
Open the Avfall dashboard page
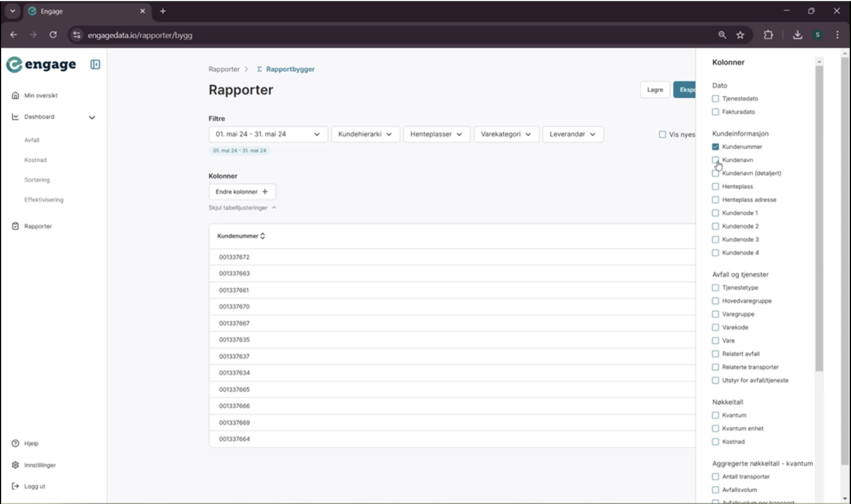click(x=32, y=140)
